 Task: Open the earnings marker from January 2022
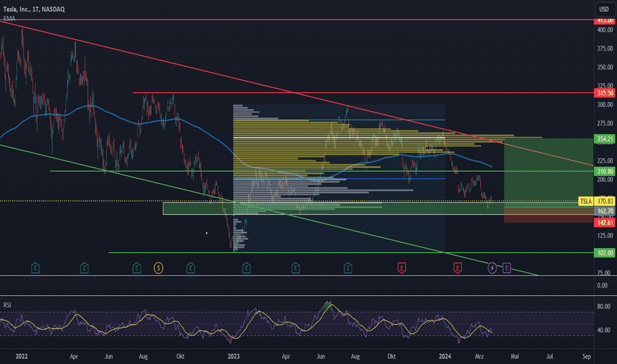35,269
